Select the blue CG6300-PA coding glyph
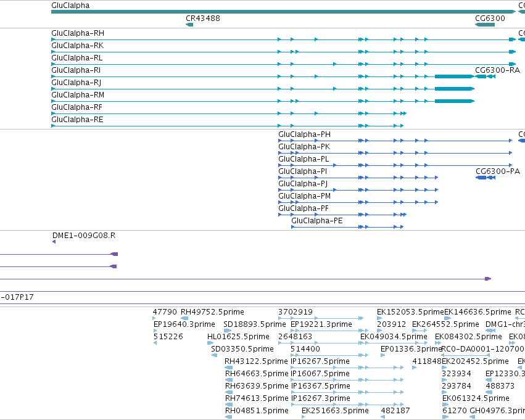525x420 pixels. click(485, 178)
